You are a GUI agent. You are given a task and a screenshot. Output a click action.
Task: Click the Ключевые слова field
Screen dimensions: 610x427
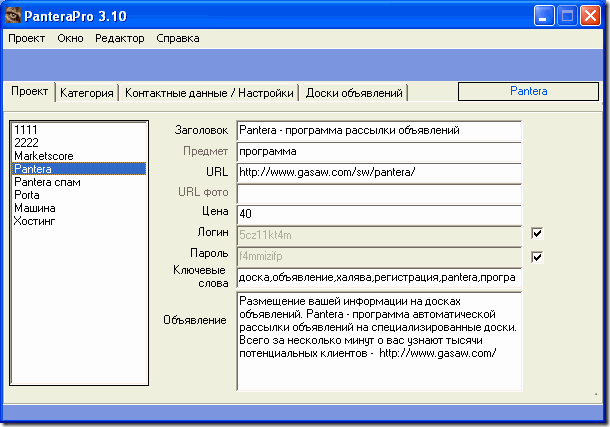pyautogui.click(x=379, y=277)
